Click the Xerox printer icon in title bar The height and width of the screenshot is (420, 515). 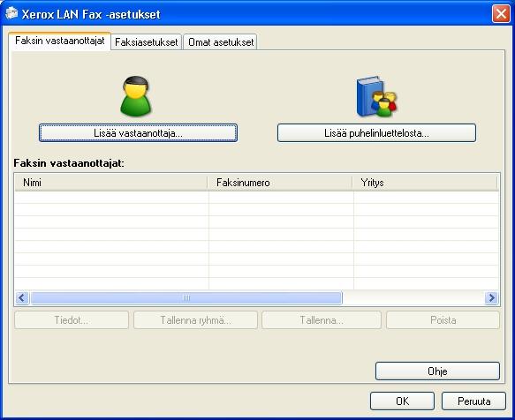click(11, 13)
